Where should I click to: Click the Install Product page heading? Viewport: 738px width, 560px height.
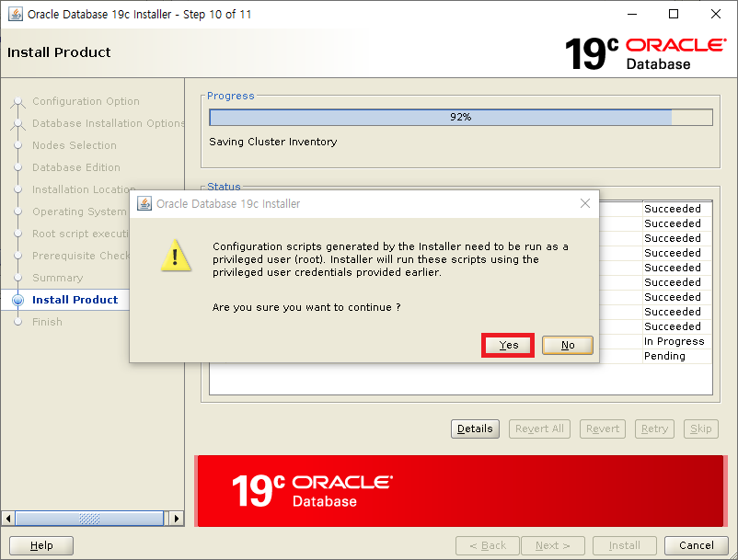59,52
